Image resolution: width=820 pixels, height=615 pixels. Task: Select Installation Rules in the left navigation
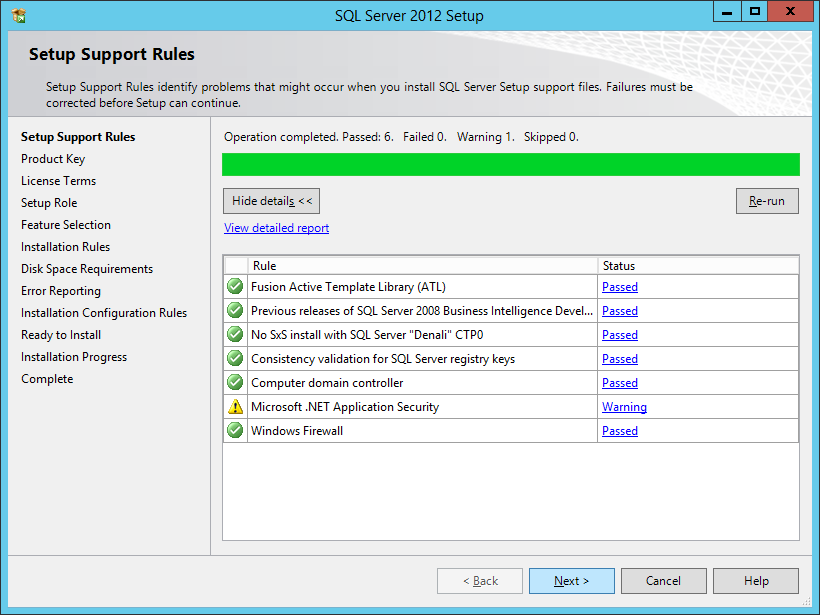click(x=65, y=246)
